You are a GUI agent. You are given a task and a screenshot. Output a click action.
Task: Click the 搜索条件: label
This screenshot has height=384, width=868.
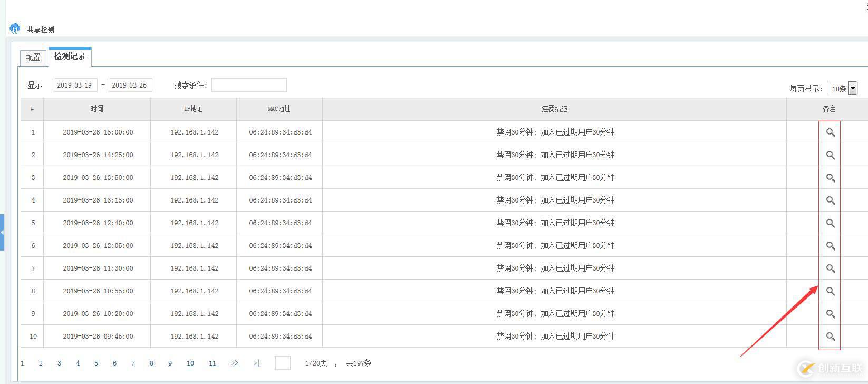point(191,85)
